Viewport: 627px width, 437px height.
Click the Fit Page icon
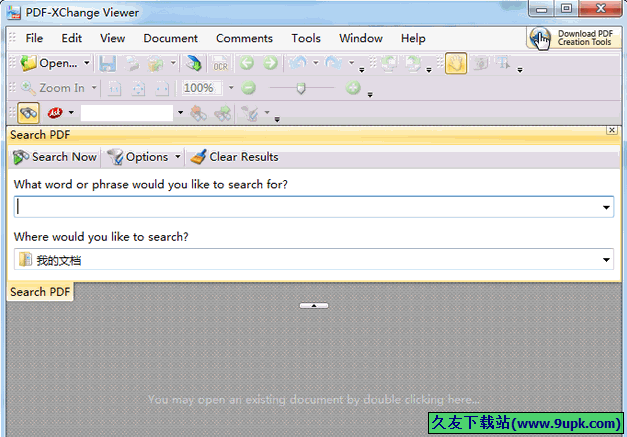point(138,88)
